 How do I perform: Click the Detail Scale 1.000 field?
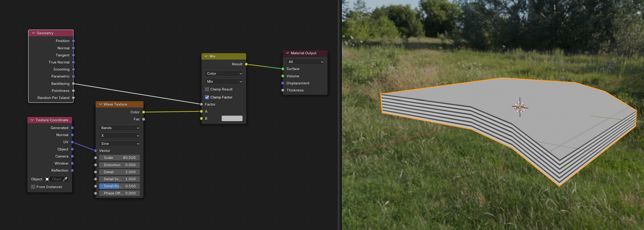coord(120,179)
